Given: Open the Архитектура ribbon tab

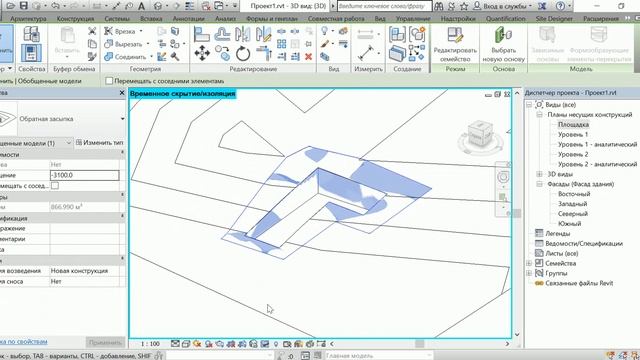Looking at the screenshot, I should pyautogui.click(x=28, y=18).
